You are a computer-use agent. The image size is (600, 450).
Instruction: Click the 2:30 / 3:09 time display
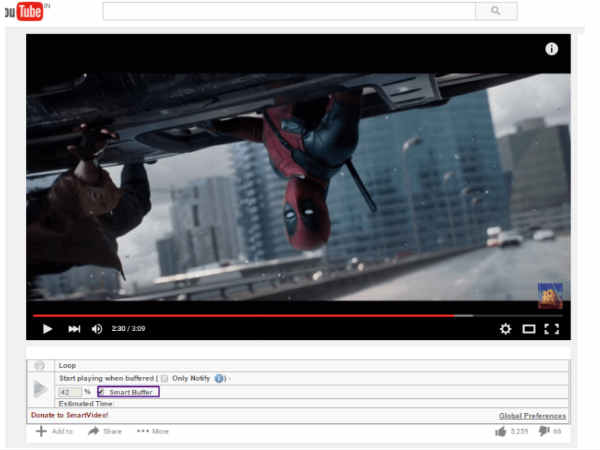coord(128,329)
